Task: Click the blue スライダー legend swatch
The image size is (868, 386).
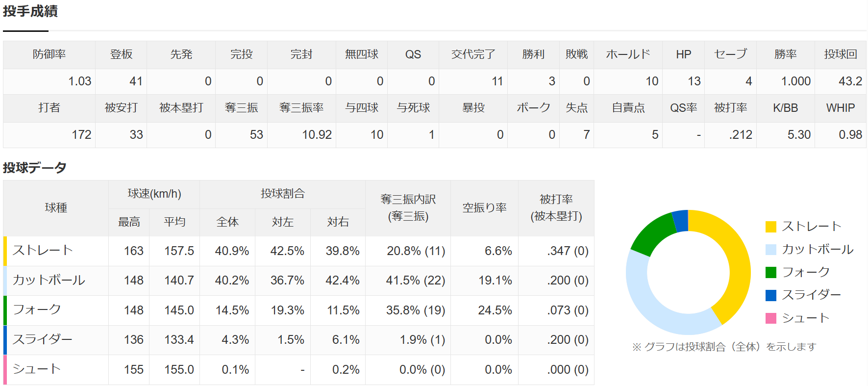Action: click(x=770, y=295)
